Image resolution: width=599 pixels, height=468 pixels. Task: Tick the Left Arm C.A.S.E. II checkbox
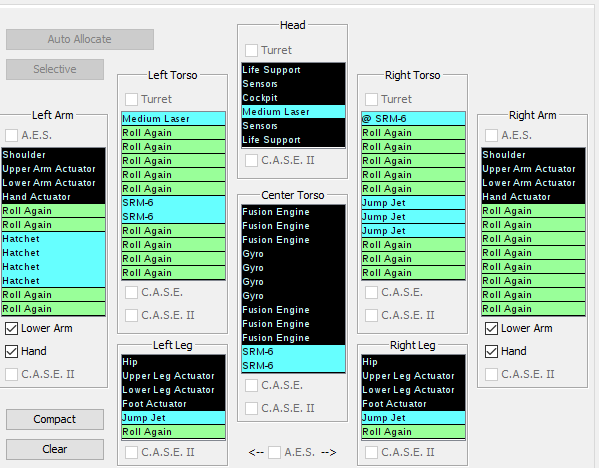coord(11,374)
